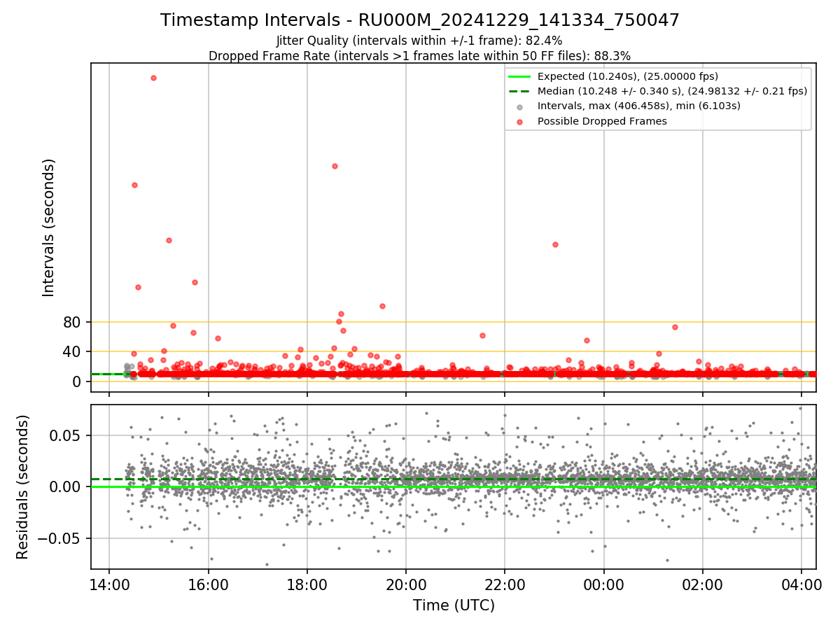
Task: Click the 16:00 x-axis tick label
Action: 208,585
